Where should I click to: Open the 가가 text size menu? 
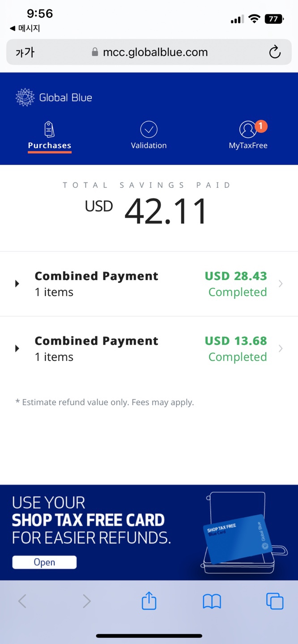pyautogui.click(x=25, y=52)
